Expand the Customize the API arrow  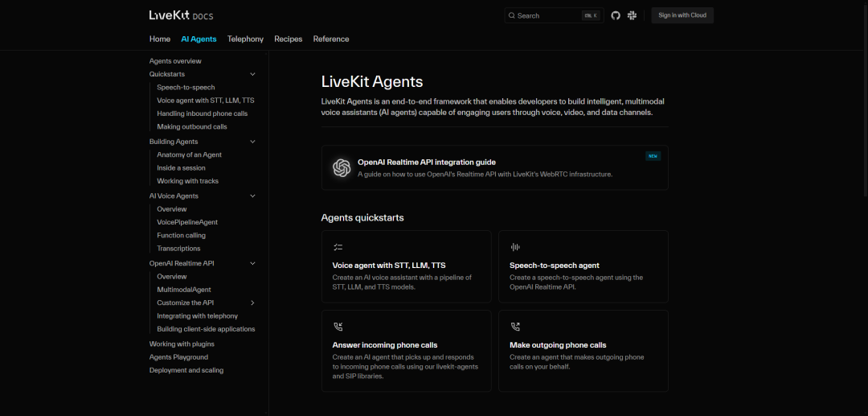pos(252,303)
